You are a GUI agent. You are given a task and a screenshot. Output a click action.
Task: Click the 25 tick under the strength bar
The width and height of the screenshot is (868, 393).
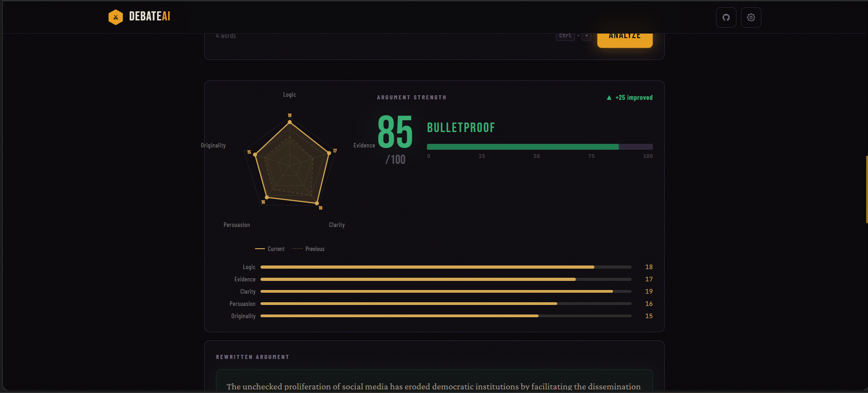tap(482, 157)
